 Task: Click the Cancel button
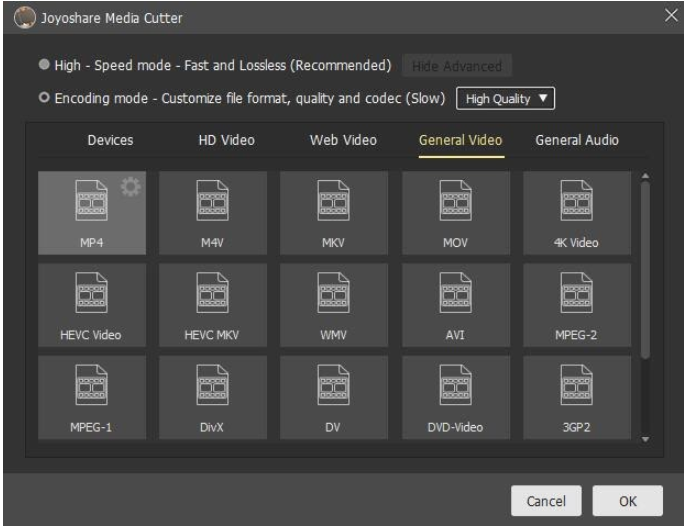546,501
